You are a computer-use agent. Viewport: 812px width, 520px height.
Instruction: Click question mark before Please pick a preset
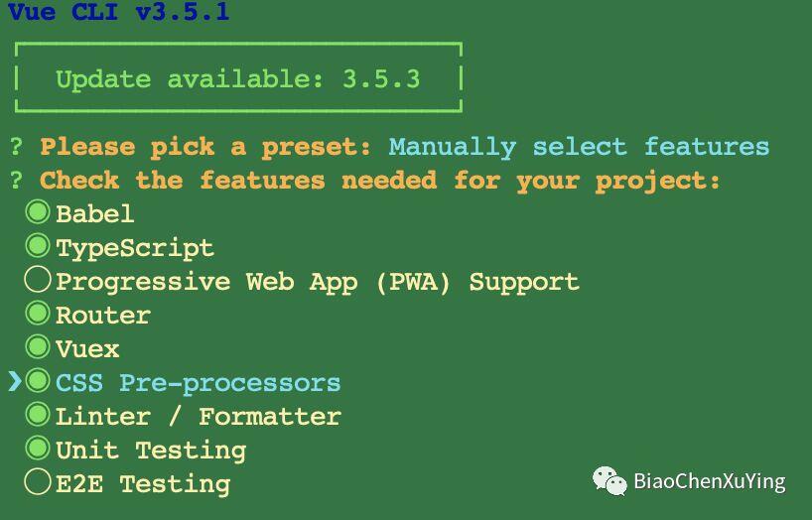tap(16, 147)
